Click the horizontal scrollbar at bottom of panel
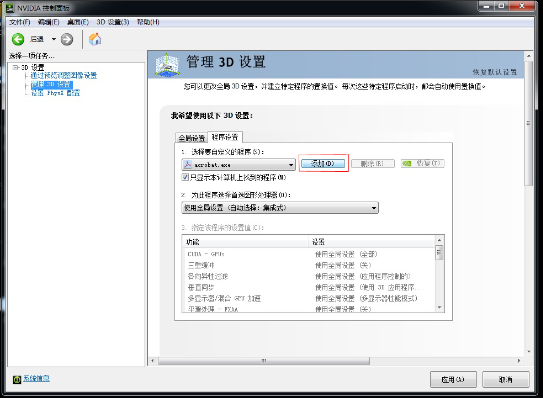 (x=264, y=361)
